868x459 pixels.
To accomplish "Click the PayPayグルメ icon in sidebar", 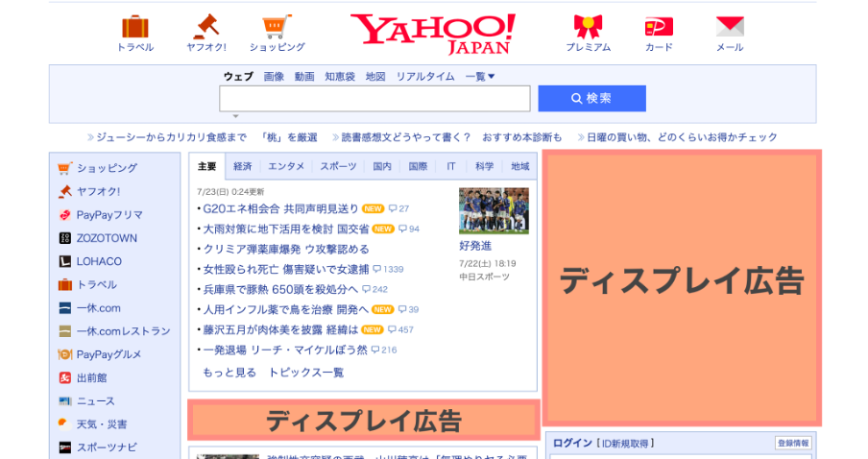I will click(64, 354).
